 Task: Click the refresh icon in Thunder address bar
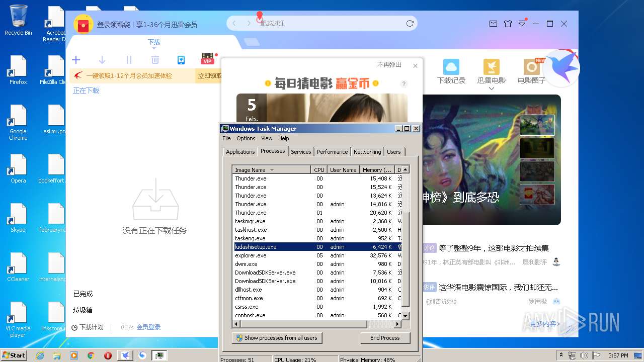(410, 23)
